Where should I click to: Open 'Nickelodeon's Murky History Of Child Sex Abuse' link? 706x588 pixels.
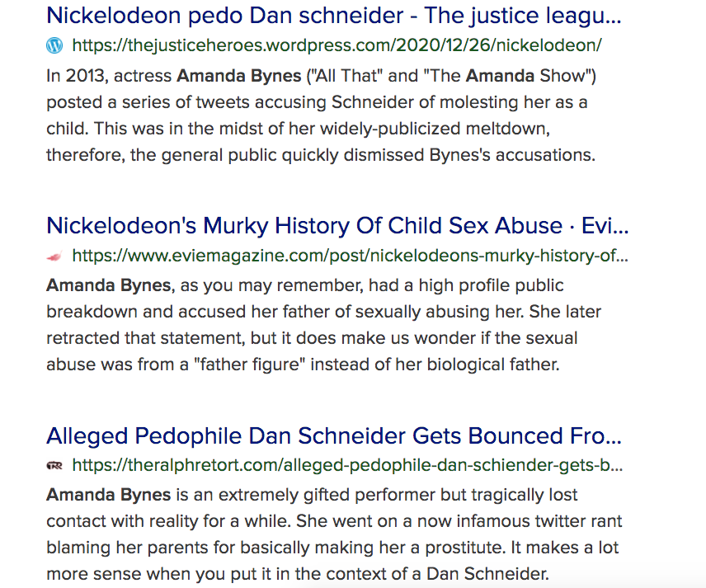[x=330, y=225]
